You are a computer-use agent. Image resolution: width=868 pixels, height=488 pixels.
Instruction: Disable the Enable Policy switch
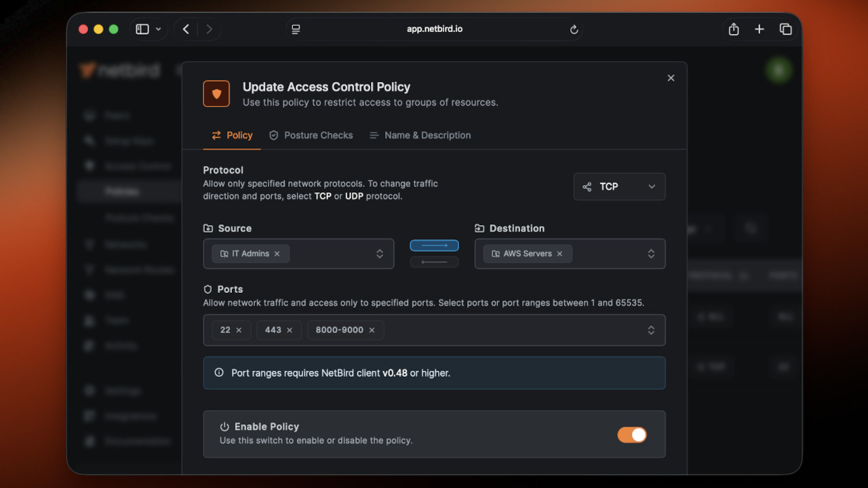(x=631, y=434)
